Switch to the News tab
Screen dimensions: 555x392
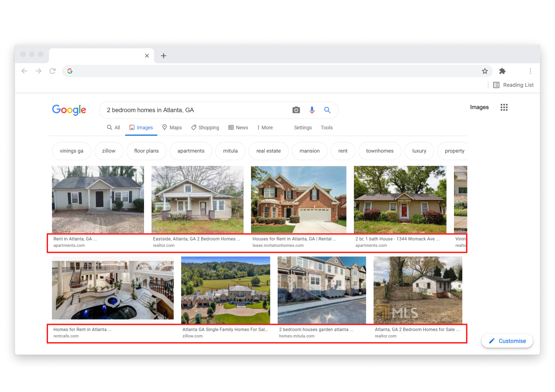click(238, 128)
